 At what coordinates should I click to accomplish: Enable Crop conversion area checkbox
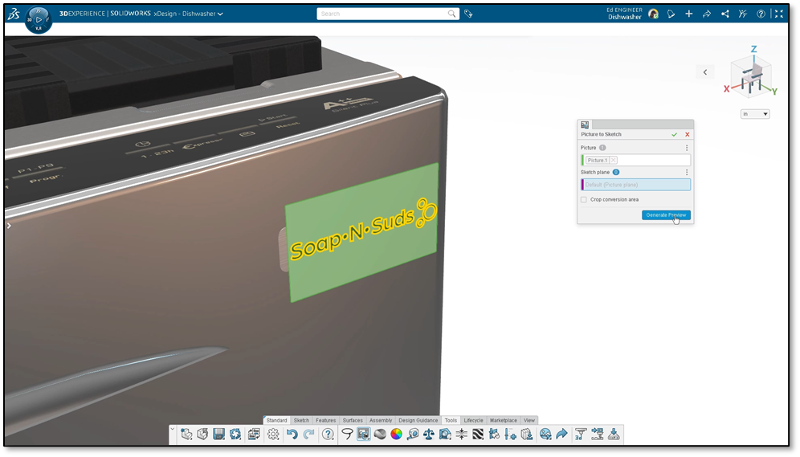584,199
